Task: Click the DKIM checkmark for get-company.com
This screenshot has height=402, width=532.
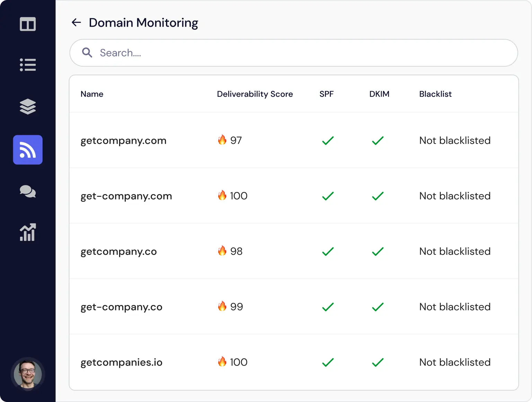Action: pos(378,196)
